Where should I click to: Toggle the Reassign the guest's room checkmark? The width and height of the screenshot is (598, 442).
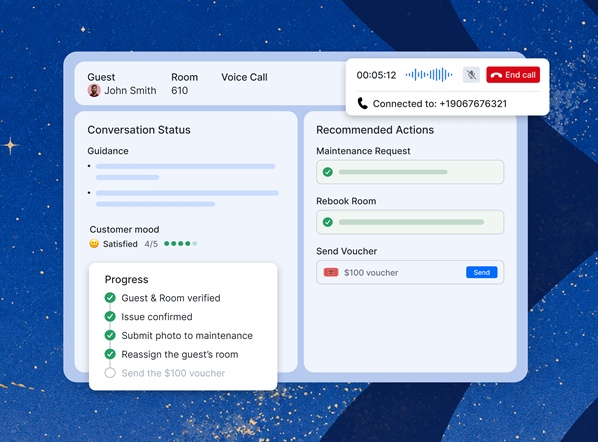click(110, 354)
